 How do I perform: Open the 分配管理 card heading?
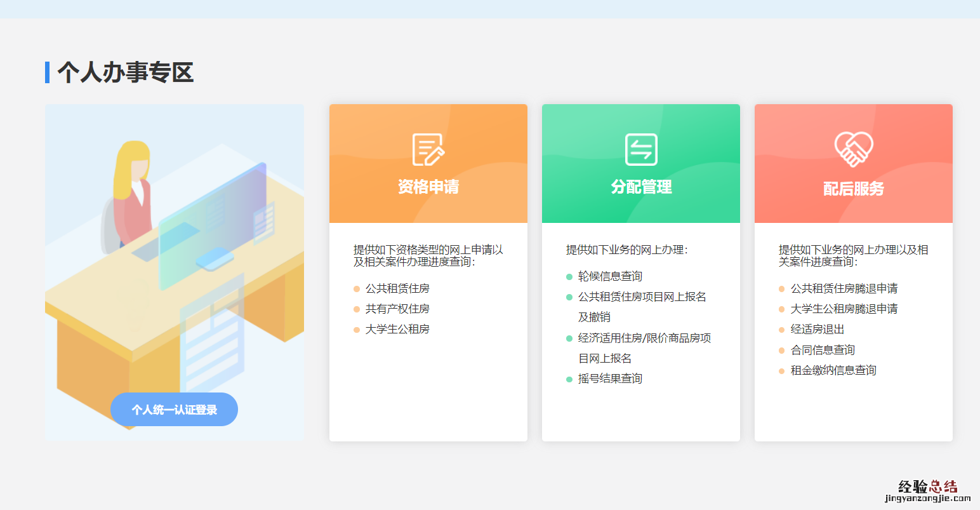point(641,187)
